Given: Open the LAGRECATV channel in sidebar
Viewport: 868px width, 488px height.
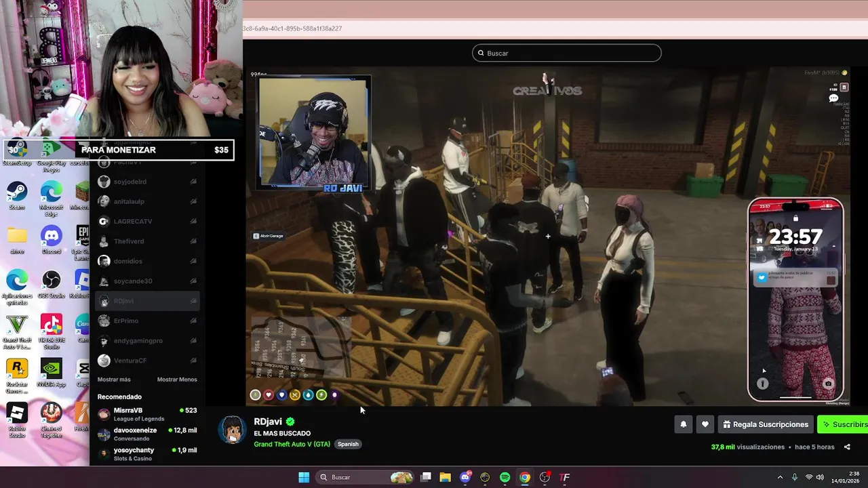Looking at the screenshot, I should [x=148, y=221].
